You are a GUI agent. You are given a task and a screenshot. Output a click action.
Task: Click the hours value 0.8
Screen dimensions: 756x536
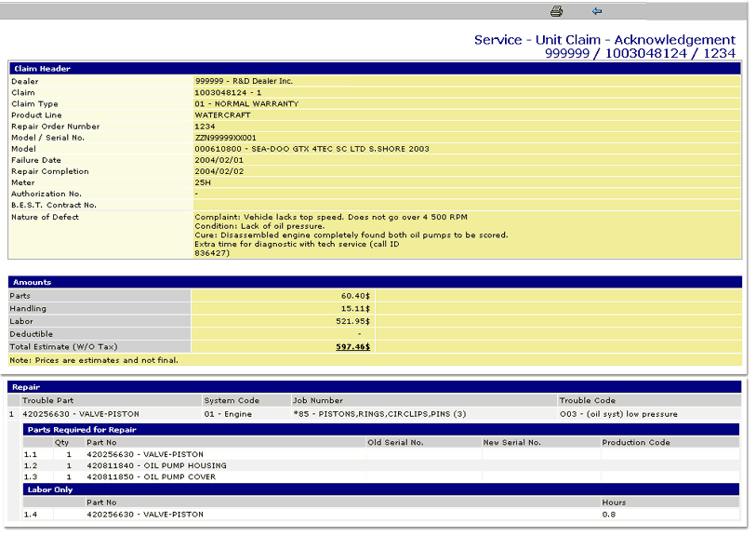tap(609, 515)
